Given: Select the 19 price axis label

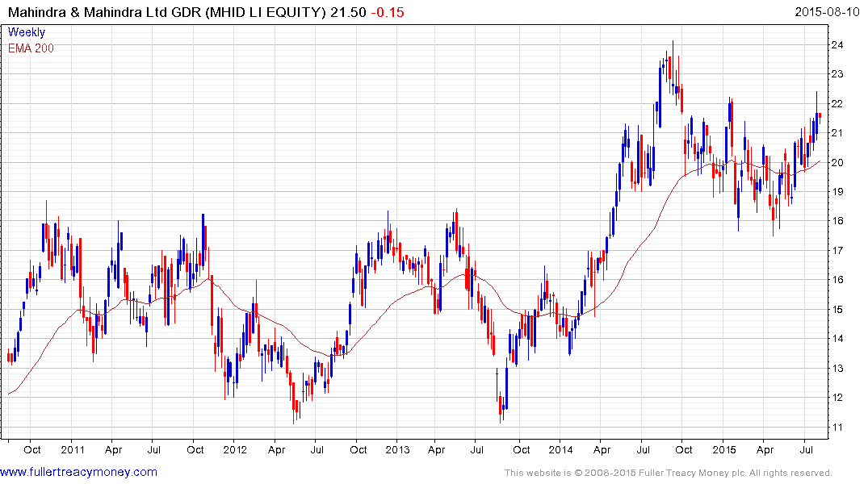Looking at the screenshot, I should [x=837, y=192].
